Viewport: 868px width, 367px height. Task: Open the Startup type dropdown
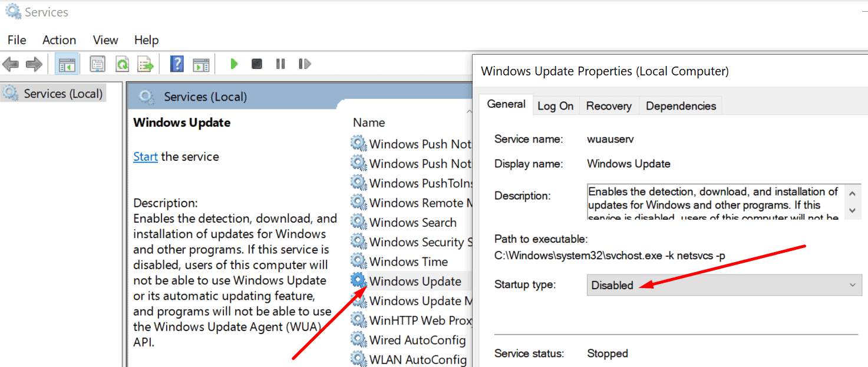pyautogui.click(x=724, y=285)
